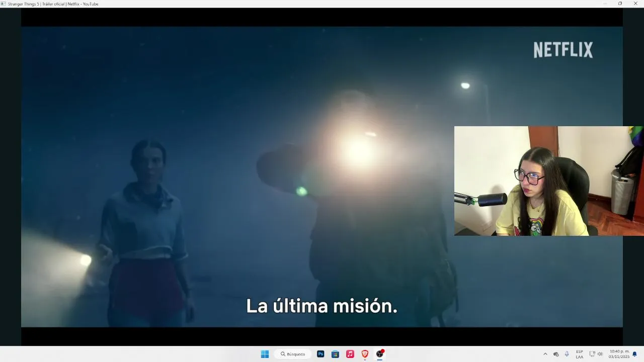Open Photoshop from the taskbar

pos(320,354)
